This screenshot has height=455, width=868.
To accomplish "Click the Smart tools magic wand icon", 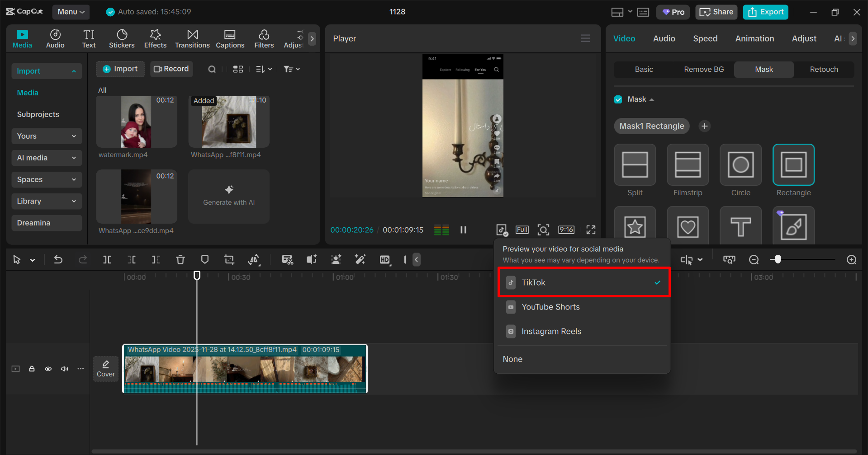I will [360, 260].
